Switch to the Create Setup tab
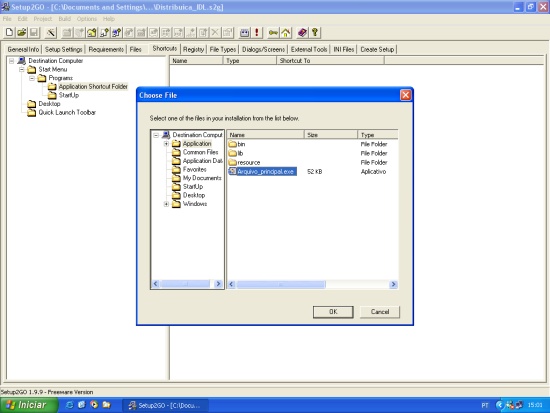550x413 pixels. tap(377, 49)
